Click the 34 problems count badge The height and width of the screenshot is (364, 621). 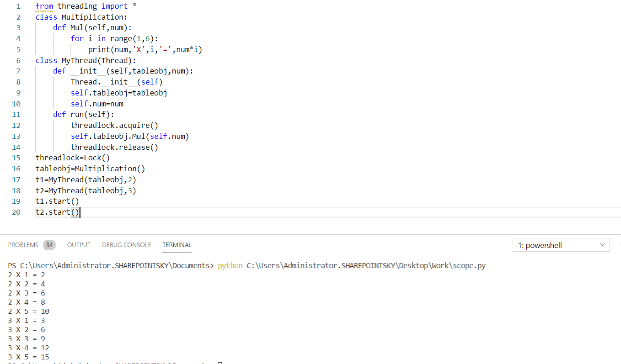coord(49,245)
